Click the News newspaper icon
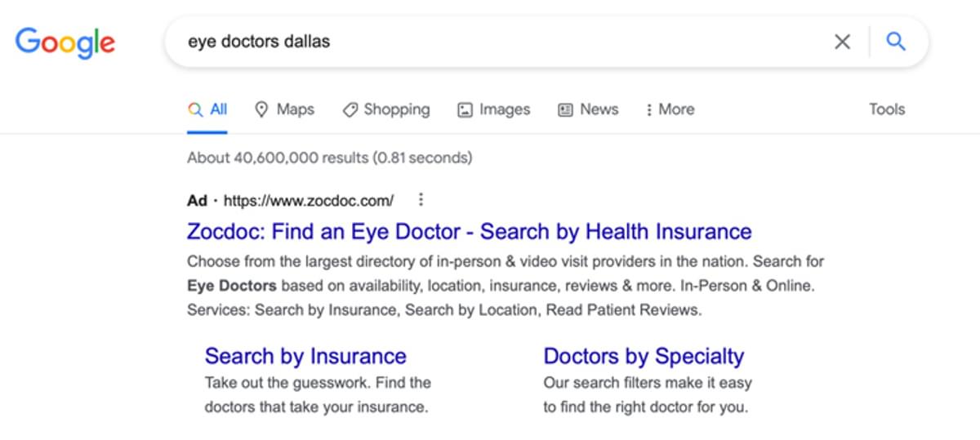 [565, 109]
